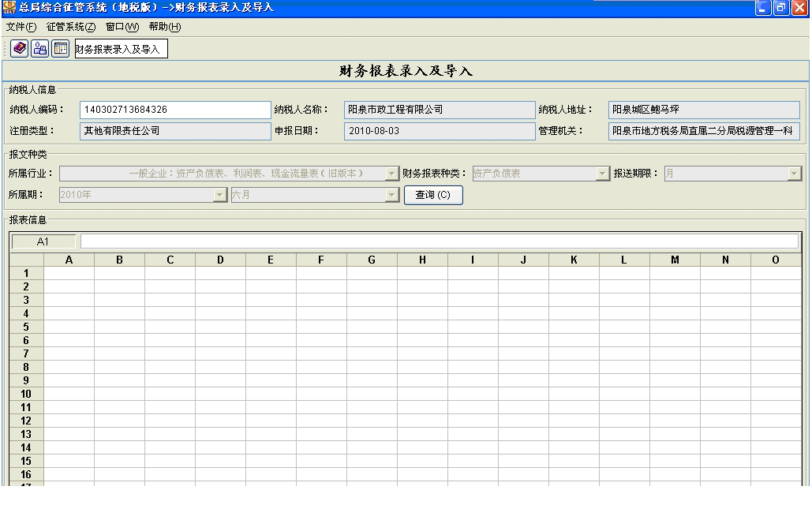Screen dimensions: 812x505
Task: Select column G header
Action: pos(372,260)
